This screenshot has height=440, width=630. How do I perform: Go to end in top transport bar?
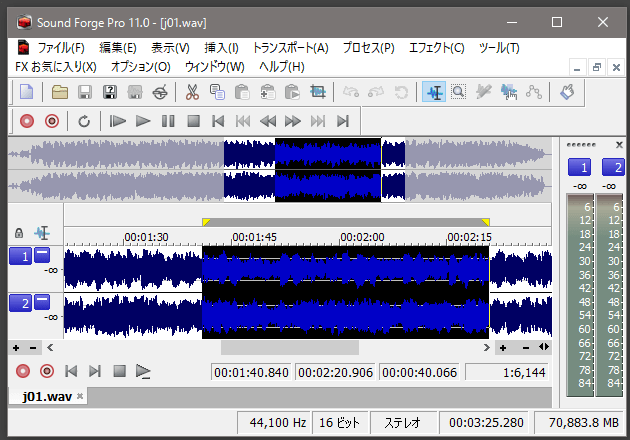click(x=343, y=121)
